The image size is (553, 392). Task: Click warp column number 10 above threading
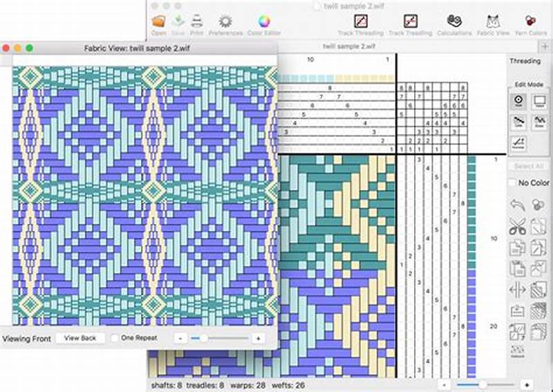pyautogui.click(x=310, y=59)
